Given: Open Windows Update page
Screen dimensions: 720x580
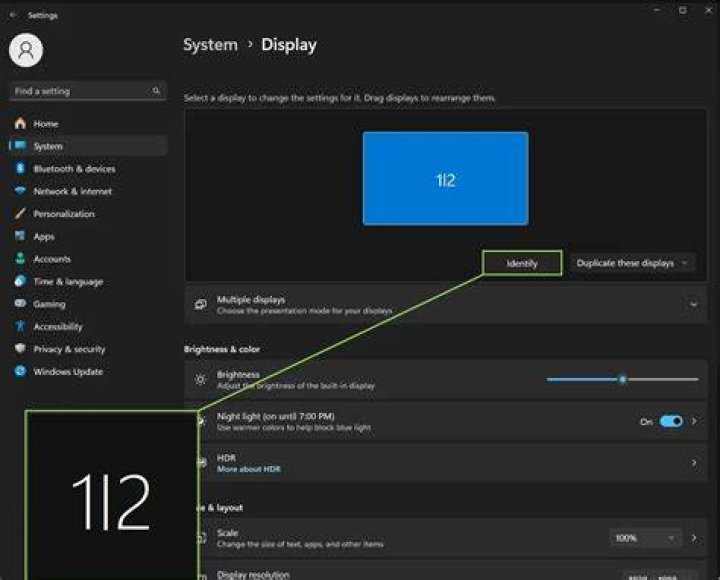Looking at the screenshot, I should (x=87, y=372).
